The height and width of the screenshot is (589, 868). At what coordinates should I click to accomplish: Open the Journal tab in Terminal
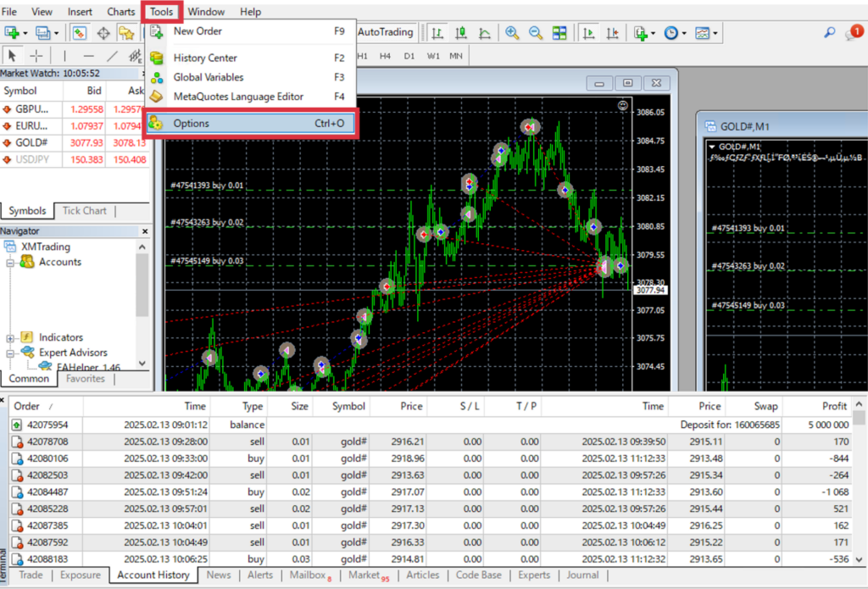582,575
